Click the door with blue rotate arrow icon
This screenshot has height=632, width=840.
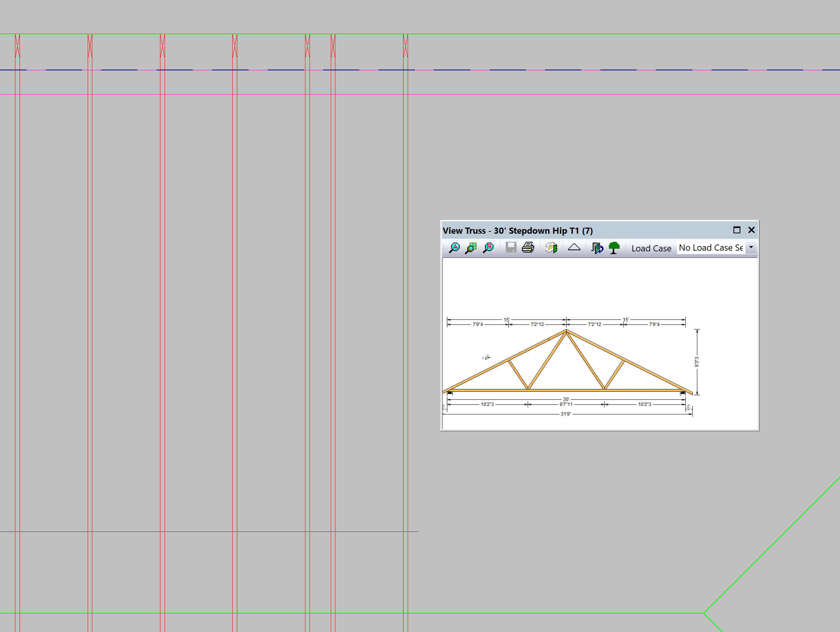click(x=597, y=248)
